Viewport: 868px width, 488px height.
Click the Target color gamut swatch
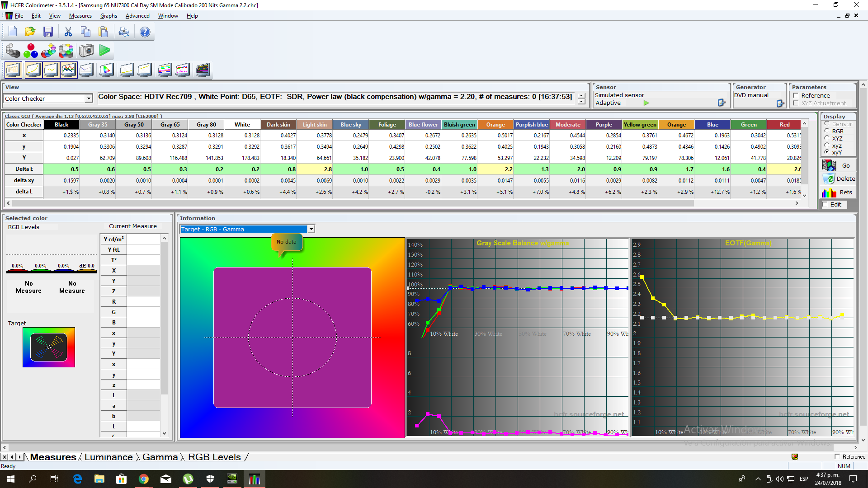coord(49,347)
